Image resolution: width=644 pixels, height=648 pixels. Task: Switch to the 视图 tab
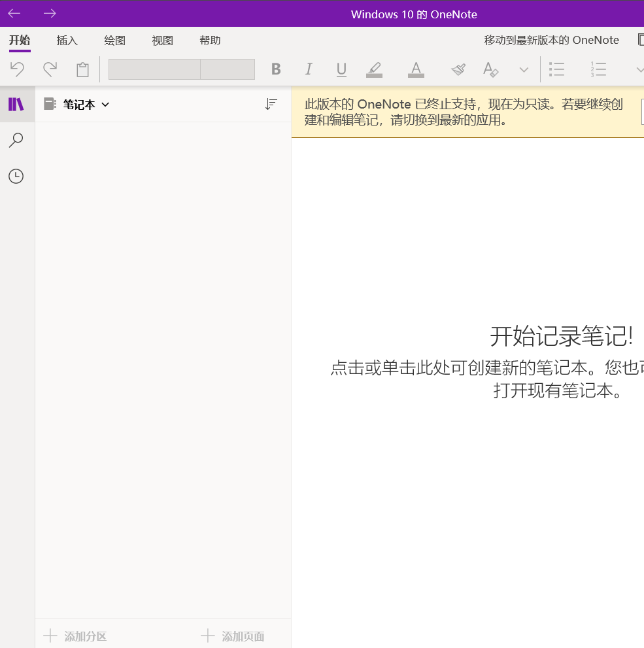(162, 40)
